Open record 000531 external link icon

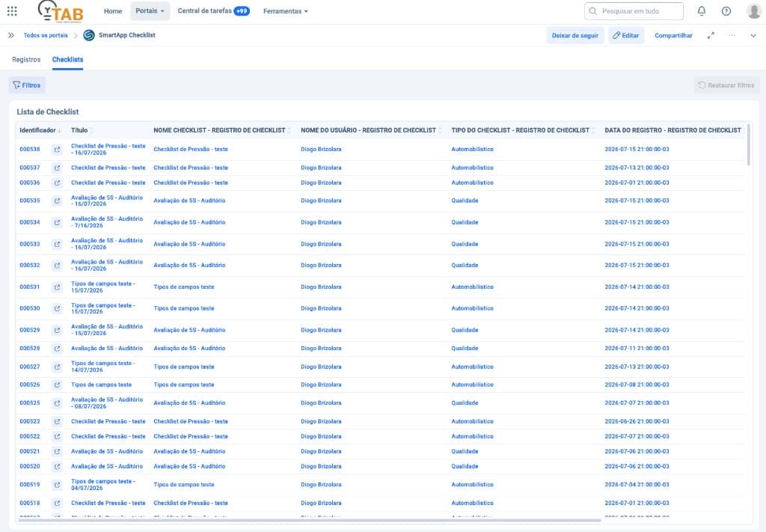(57, 287)
